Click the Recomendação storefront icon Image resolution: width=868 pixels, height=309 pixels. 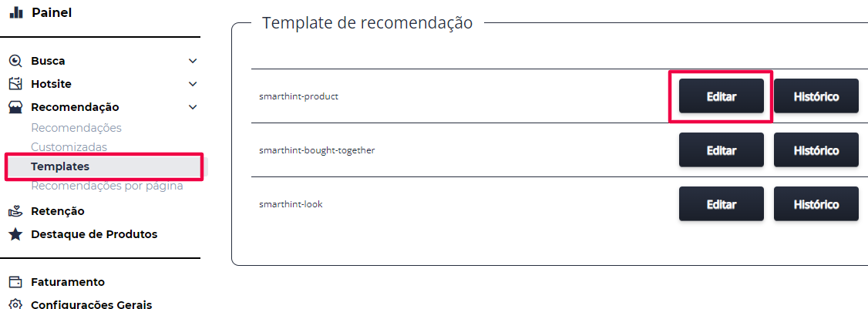(x=16, y=107)
